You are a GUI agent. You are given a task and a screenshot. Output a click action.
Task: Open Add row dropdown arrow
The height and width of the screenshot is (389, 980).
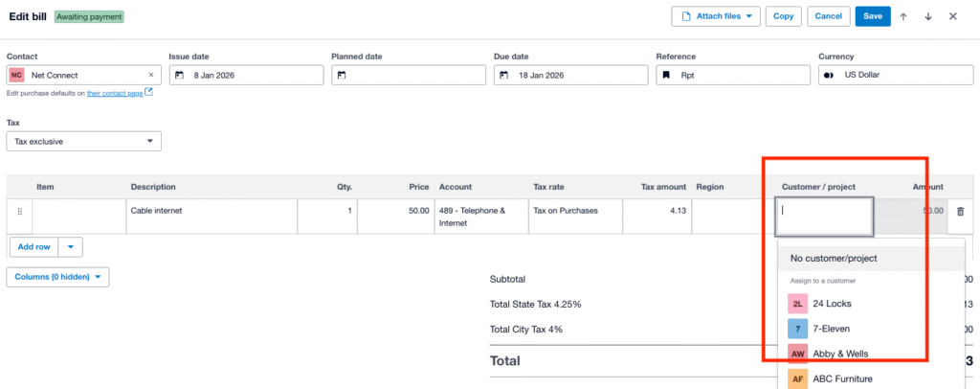(x=70, y=246)
